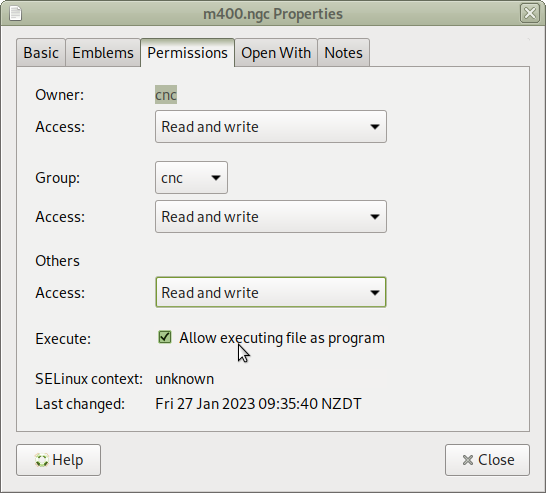
Task: Click the Others access dropdown arrow
Action: click(375, 292)
